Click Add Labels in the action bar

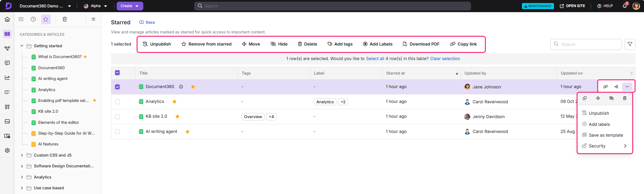tap(378, 44)
